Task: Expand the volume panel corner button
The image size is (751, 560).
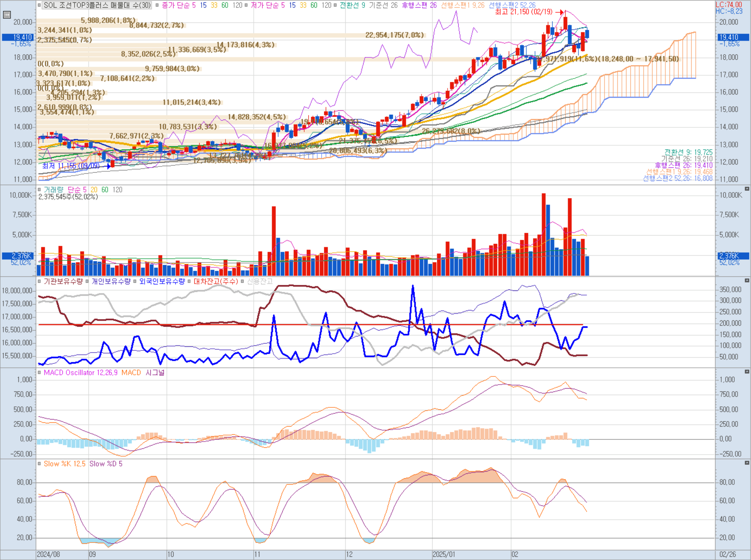Action: 747,189
